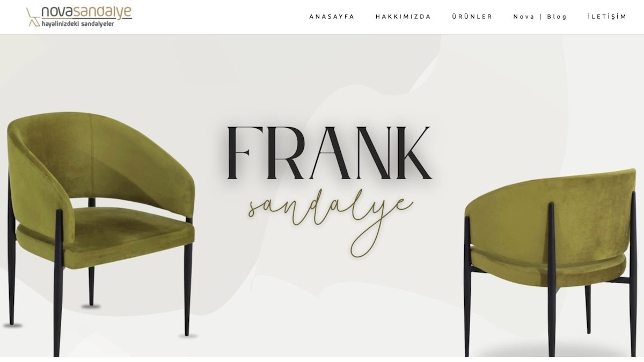Click the tagline 'hayalinizdeki sandalyeler'
This screenshot has width=644, height=362.
(78, 24)
